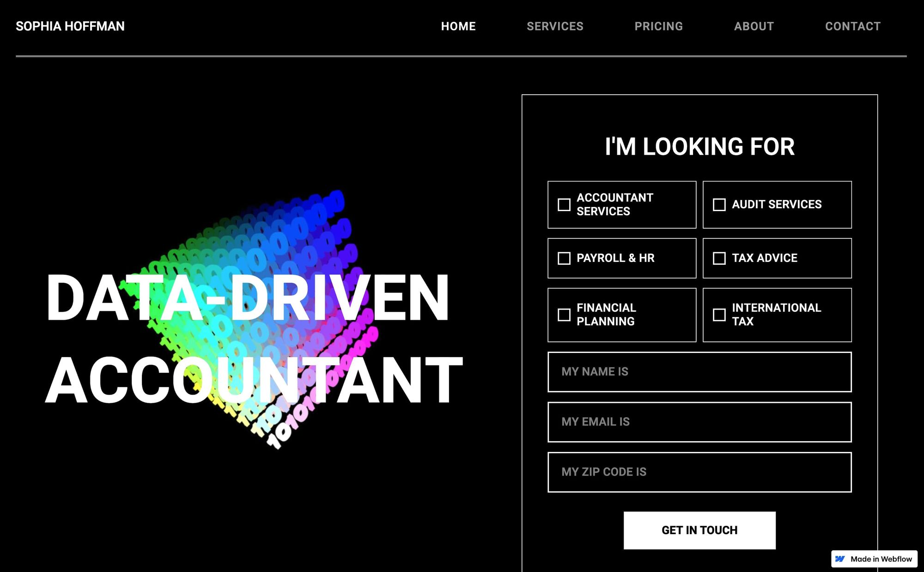Select the Tax Advice checkbox
Image resolution: width=924 pixels, height=572 pixels.
(719, 258)
